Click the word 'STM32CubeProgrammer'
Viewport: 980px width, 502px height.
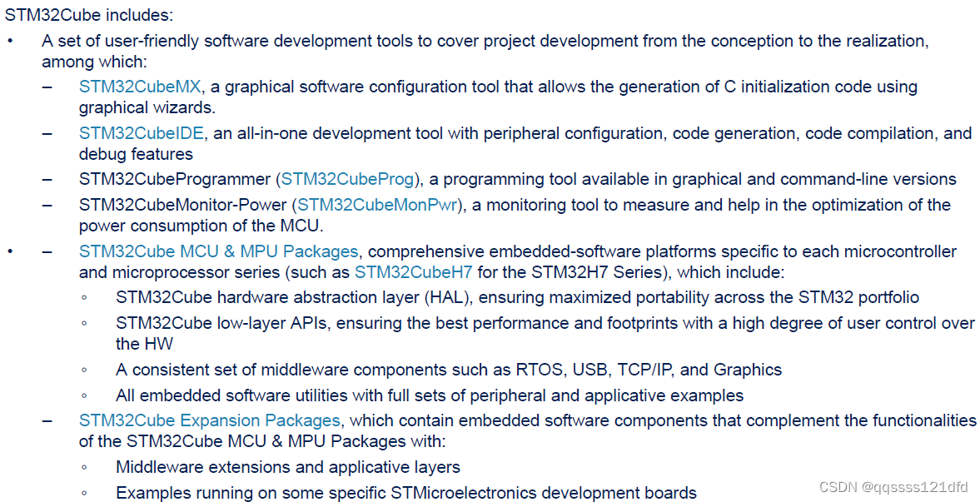click(175, 180)
